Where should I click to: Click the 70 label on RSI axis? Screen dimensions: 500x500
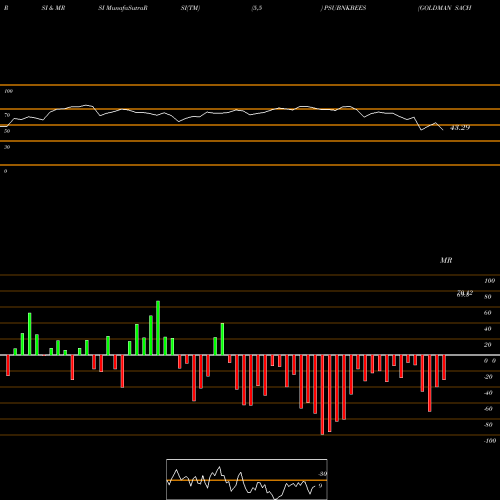pos(7,115)
